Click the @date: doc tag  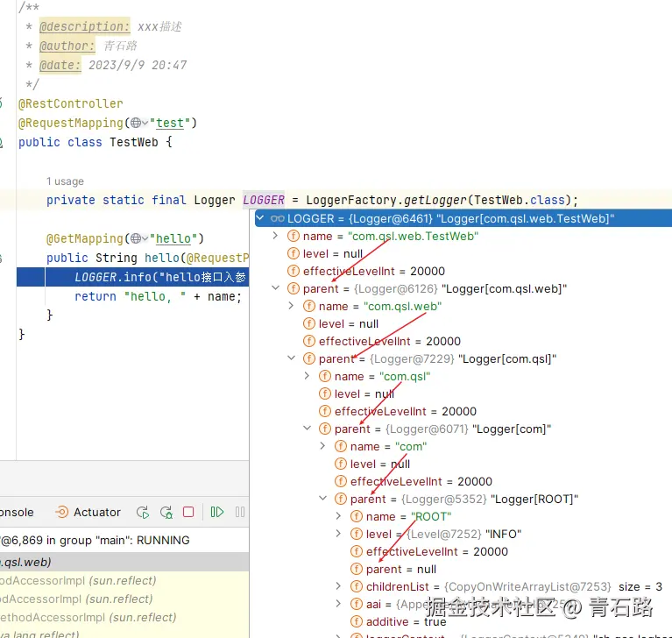click(x=60, y=65)
